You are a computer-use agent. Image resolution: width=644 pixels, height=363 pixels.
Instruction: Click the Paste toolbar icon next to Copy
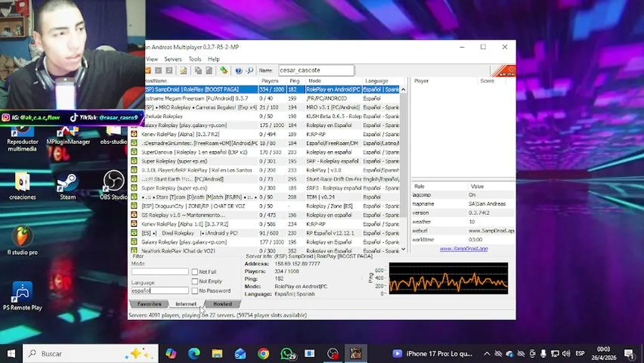coord(209,71)
